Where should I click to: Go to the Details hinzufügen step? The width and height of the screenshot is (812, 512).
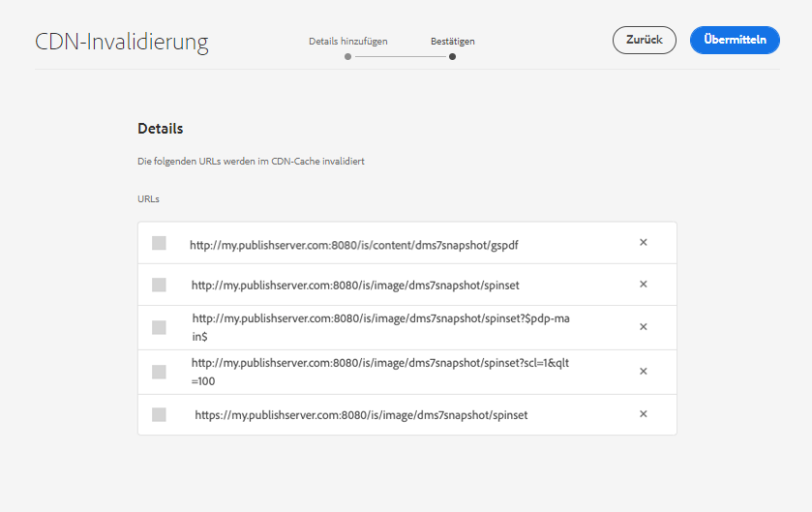point(348,42)
